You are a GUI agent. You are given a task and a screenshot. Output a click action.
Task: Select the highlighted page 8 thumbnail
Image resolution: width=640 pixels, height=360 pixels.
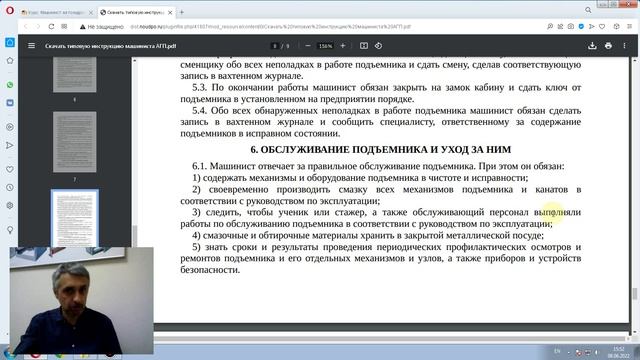75,218
